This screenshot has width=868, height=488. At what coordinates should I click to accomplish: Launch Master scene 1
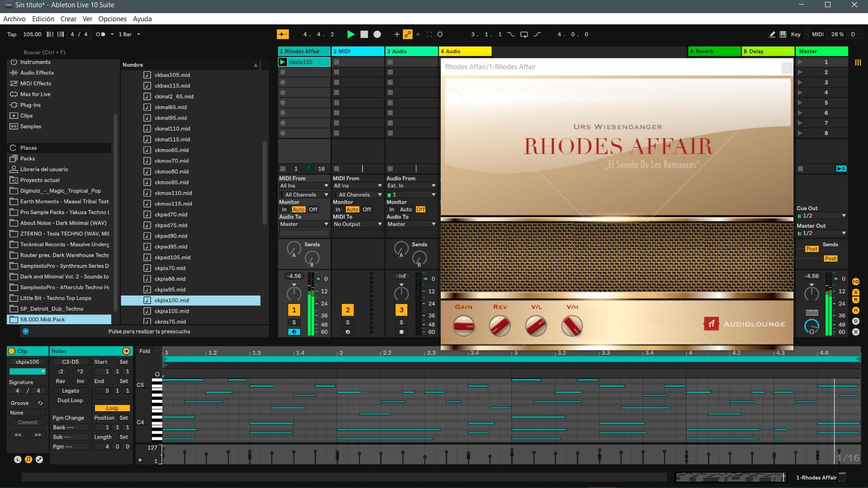tap(800, 62)
